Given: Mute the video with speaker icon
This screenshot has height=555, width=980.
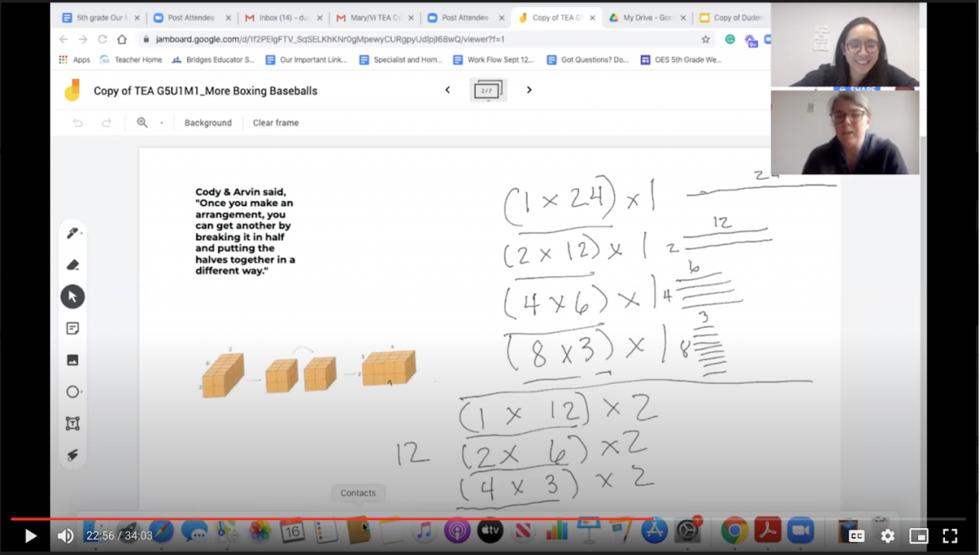Looking at the screenshot, I should point(65,536).
